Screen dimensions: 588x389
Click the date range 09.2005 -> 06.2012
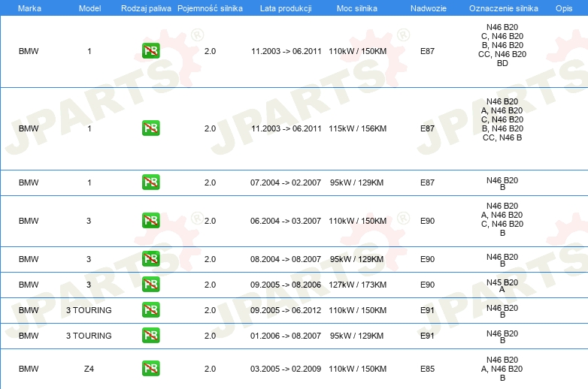coord(286,310)
